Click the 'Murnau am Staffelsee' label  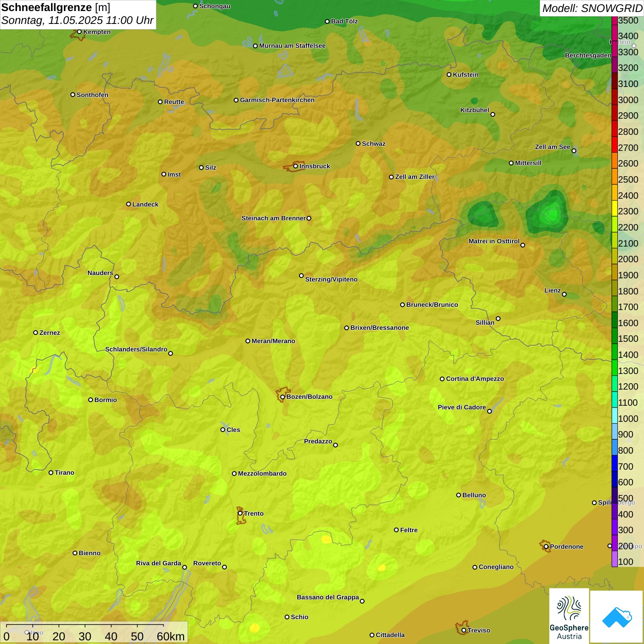(x=292, y=46)
